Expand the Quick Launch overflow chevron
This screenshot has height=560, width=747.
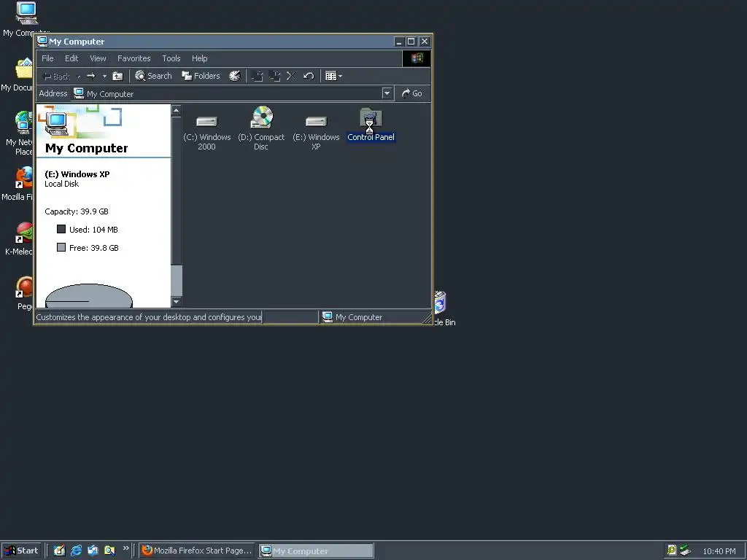pos(125,548)
